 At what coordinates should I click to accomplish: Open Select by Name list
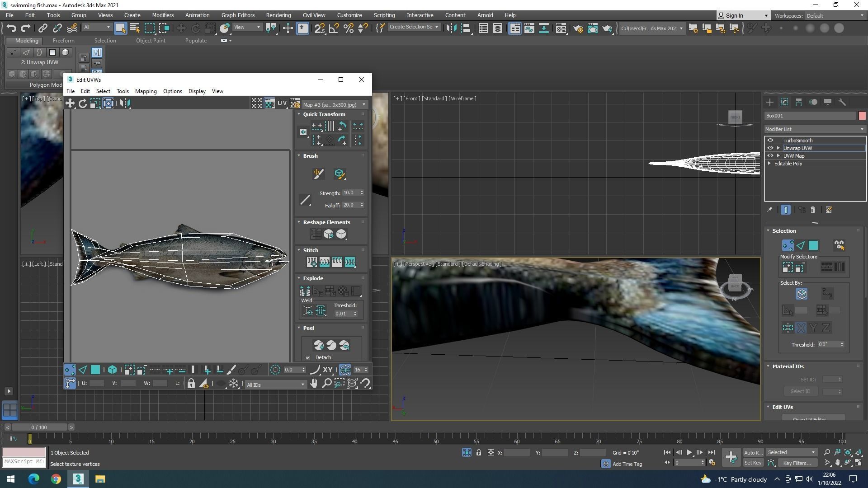point(135,28)
